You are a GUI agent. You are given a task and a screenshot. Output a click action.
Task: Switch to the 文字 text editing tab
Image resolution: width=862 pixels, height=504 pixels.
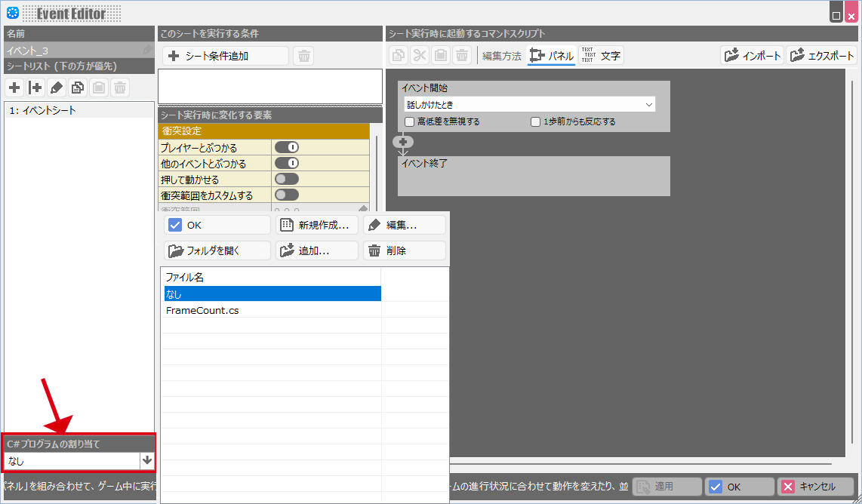pos(602,56)
